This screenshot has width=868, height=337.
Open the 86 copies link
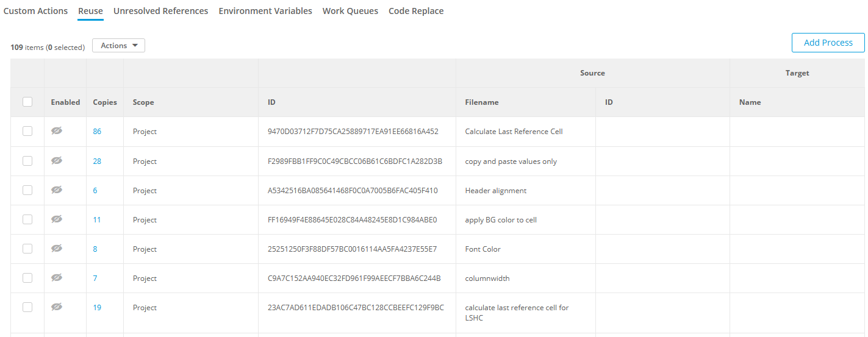coord(97,132)
